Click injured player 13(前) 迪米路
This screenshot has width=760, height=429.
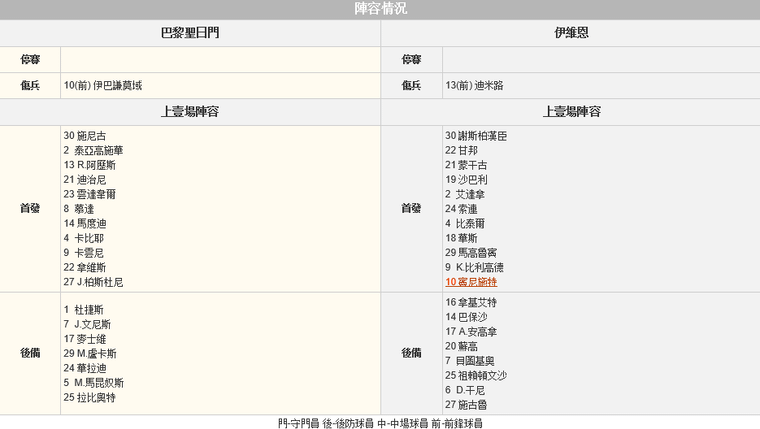[x=474, y=85]
